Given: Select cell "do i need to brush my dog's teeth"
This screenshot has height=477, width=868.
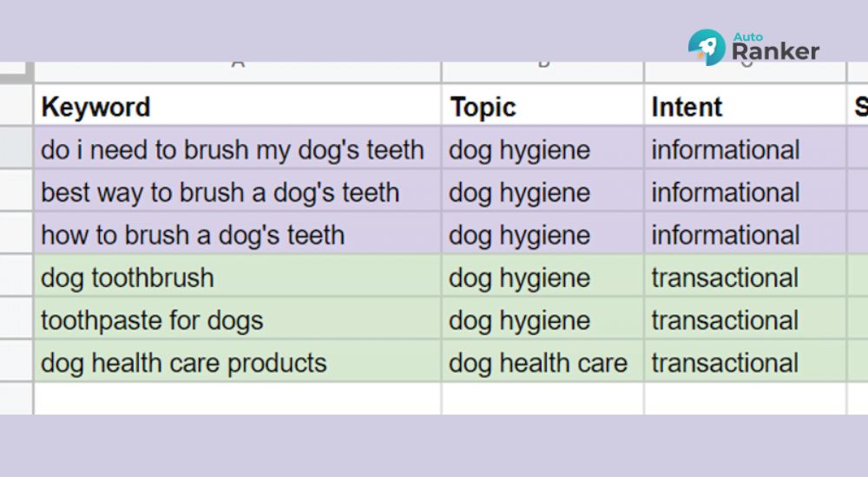Looking at the screenshot, I should click(x=238, y=147).
